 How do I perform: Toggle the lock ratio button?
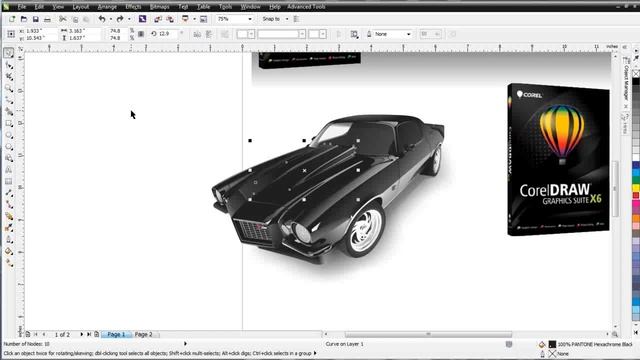pyautogui.click(x=141, y=34)
